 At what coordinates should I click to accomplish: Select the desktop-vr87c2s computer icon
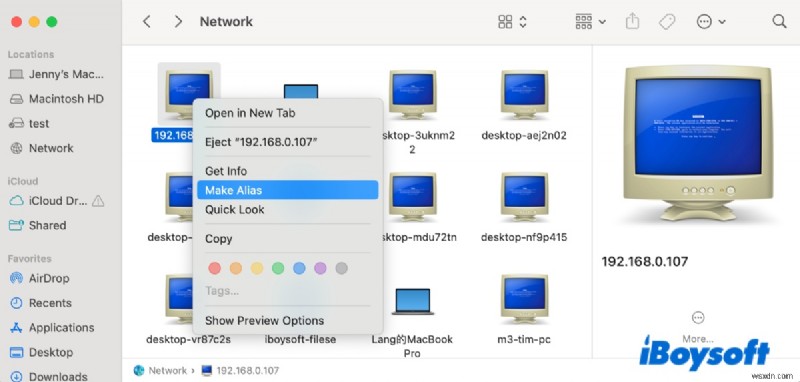point(179,298)
